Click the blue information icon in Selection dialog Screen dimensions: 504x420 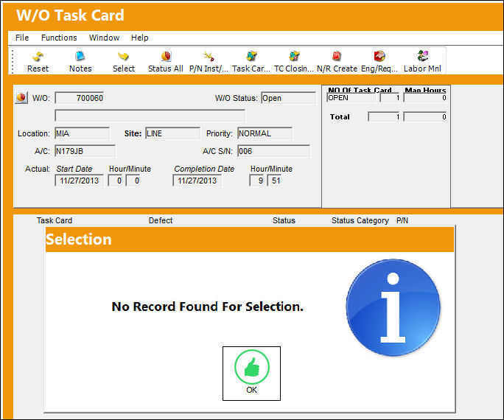393,307
